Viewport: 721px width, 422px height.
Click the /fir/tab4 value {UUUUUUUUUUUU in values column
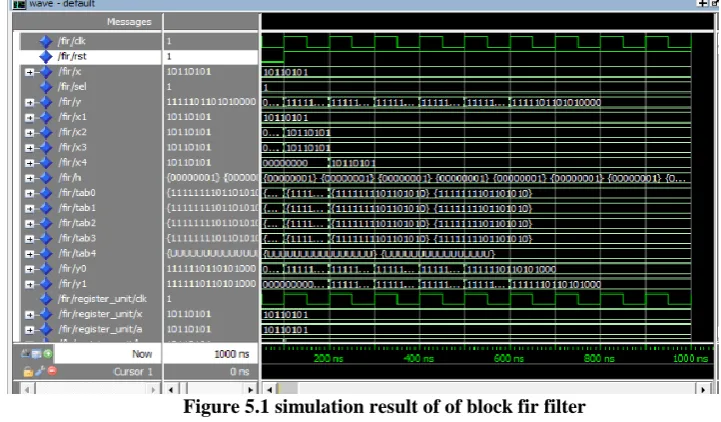pos(212,253)
